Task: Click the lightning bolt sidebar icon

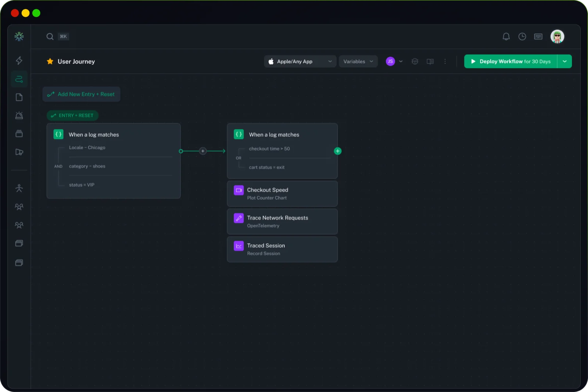Action: pyautogui.click(x=19, y=61)
